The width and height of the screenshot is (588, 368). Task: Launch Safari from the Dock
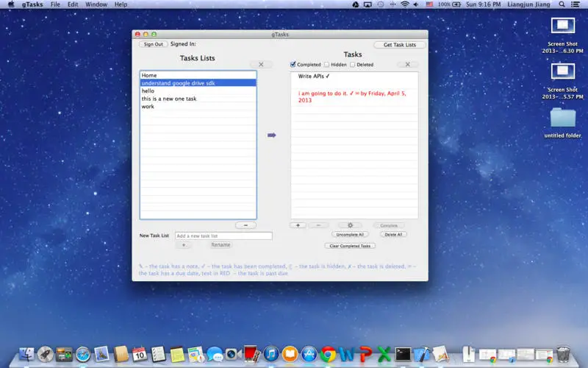83,354
